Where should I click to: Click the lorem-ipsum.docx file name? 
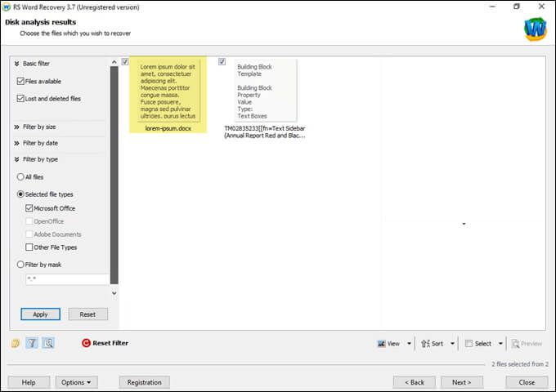pos(168,128)
